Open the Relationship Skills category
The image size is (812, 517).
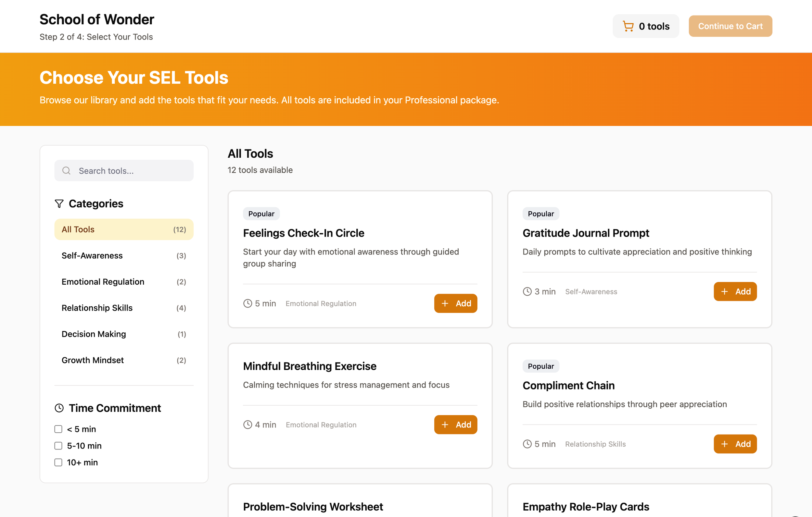coord(124,308)
